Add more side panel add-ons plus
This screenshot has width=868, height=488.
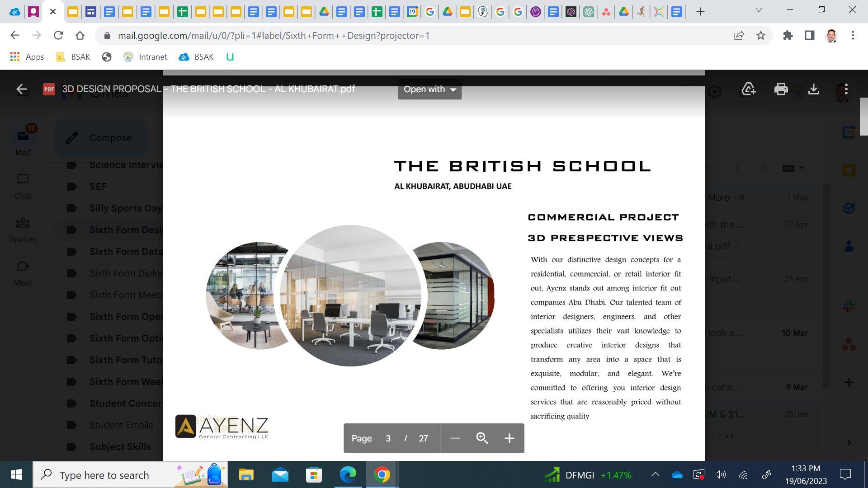(849, 382)
